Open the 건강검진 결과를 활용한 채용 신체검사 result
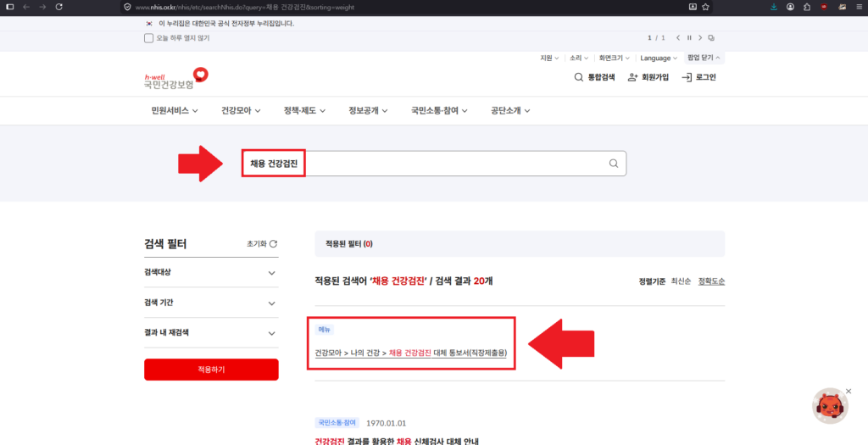868x445 pixels. (396, 441)
